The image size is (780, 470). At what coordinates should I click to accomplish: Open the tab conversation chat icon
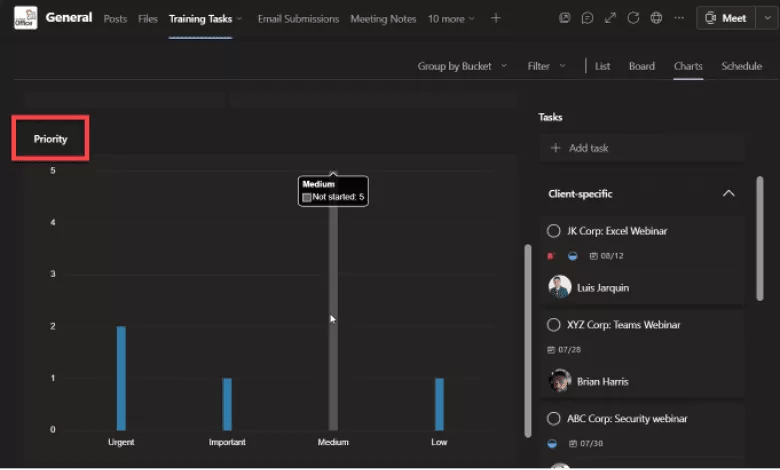[x=587, y=18]
